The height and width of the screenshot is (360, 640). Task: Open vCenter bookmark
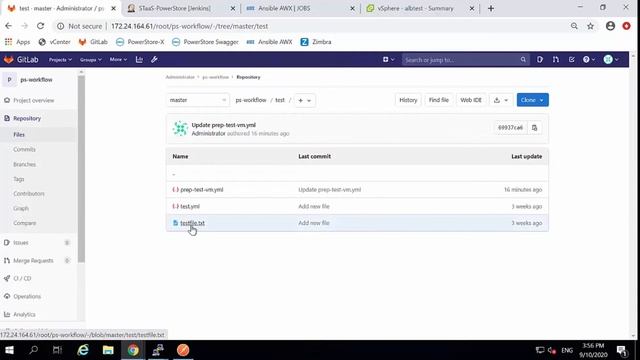(54, 42)
